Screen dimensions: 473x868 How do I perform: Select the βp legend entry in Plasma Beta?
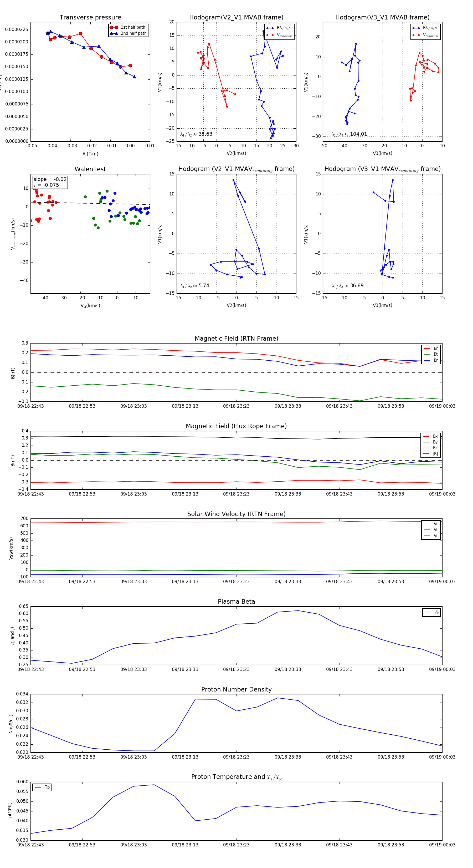coord(431,612)
